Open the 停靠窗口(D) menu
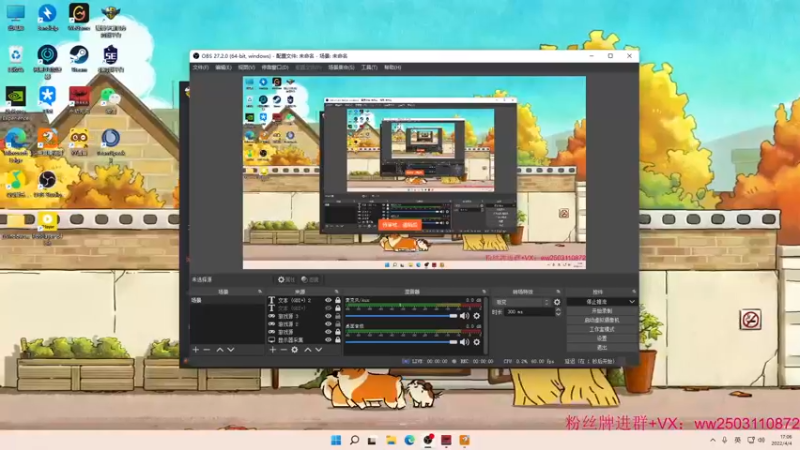 click(x=275, y=67)
